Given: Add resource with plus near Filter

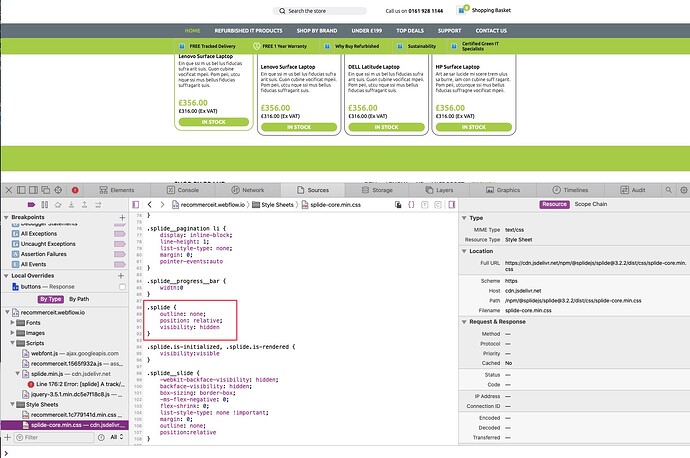Looking at the screenshot, I should pyautogui.click(x=7, y=437).
